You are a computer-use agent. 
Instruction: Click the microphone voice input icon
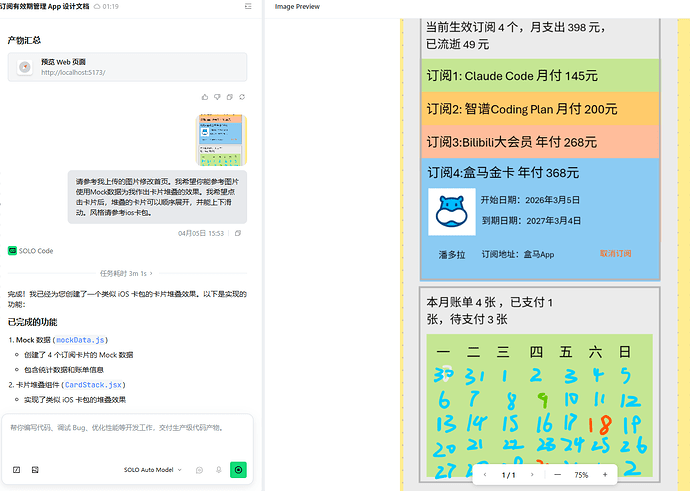219,470
